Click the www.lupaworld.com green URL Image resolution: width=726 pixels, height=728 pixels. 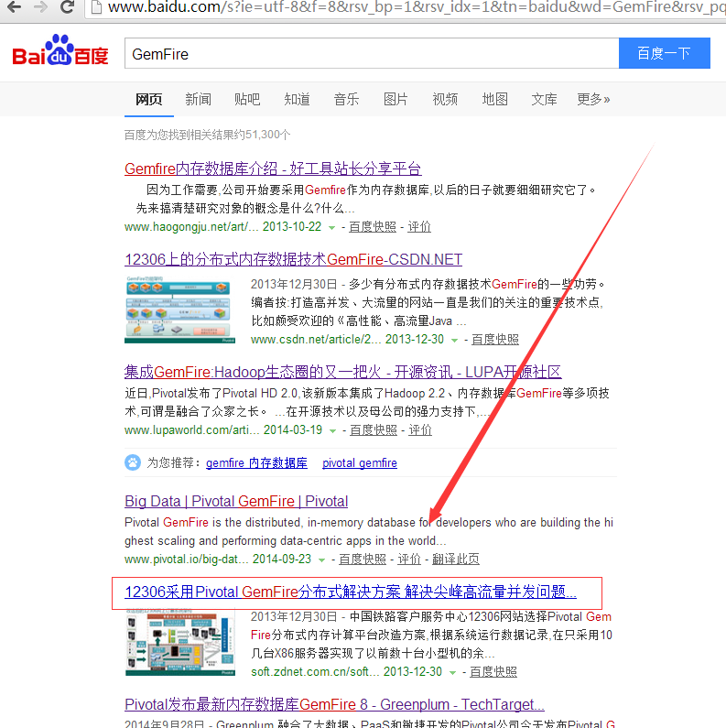(x=191, y=429)
